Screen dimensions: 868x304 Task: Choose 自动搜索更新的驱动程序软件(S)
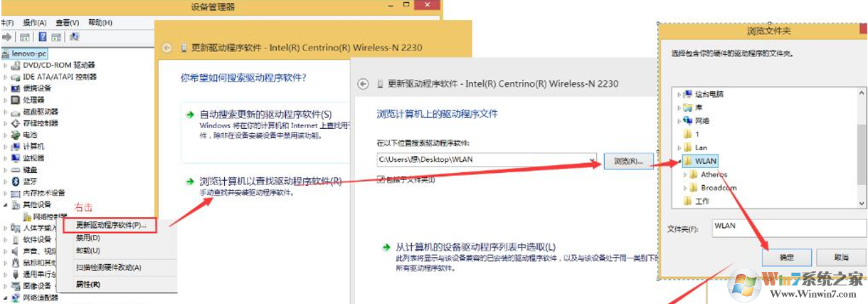coord(266,114)
